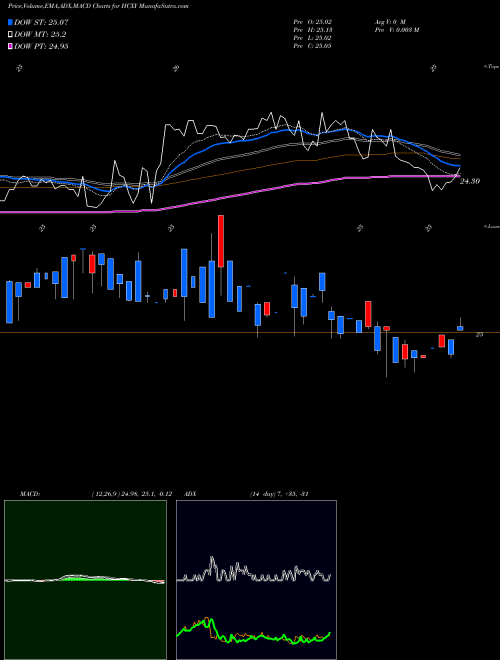Click the ADX '(14 day) 7, +33, -31' values
Viewport: 500px width, 660px height.
coord(279,494)
